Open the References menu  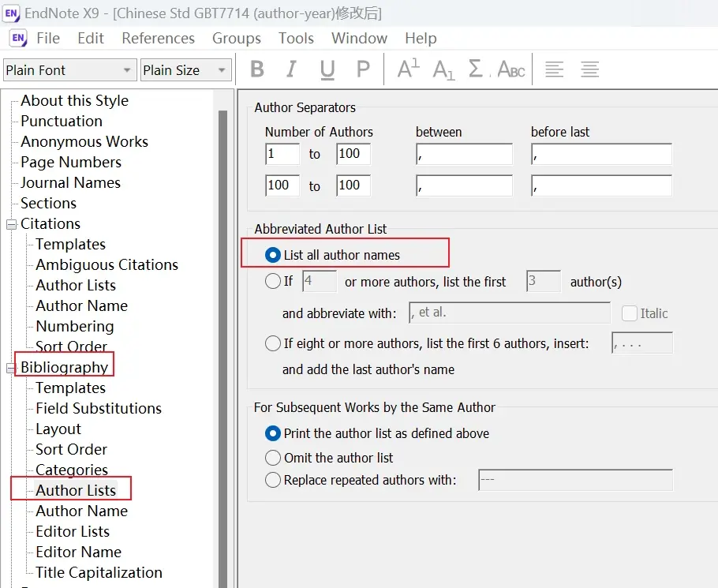coord(158,38)
